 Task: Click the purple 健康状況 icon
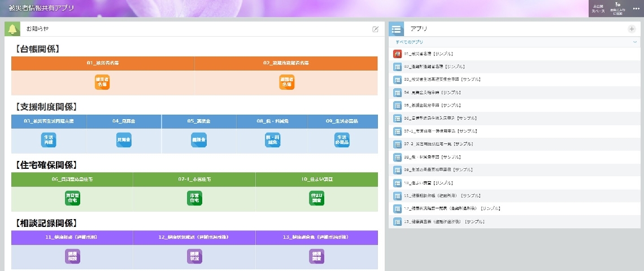click(194, 256)
